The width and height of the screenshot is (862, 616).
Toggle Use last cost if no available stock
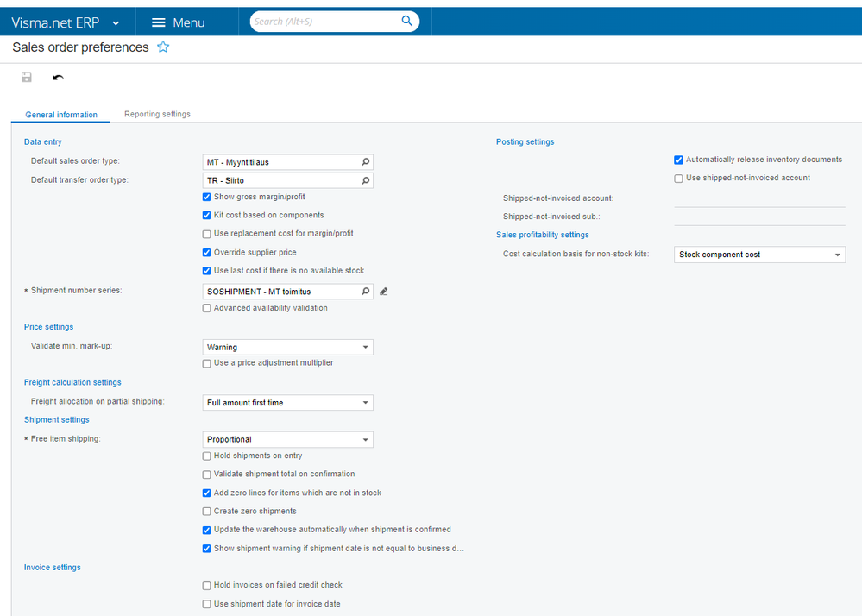(207, 271)
